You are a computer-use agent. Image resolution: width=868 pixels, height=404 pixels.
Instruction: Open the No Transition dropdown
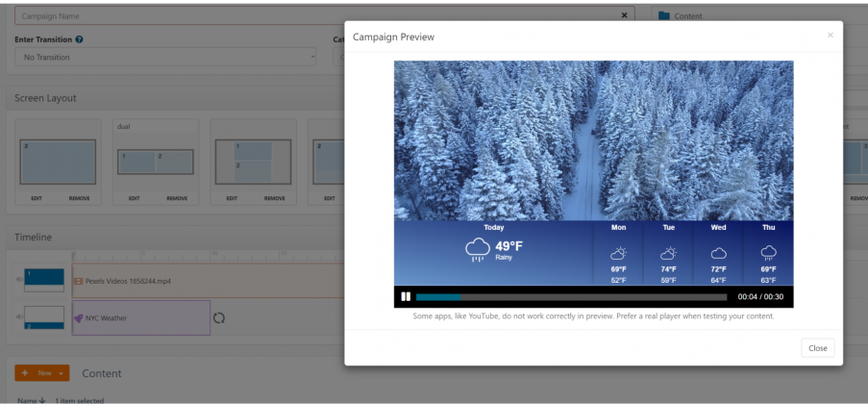point(165,57)
